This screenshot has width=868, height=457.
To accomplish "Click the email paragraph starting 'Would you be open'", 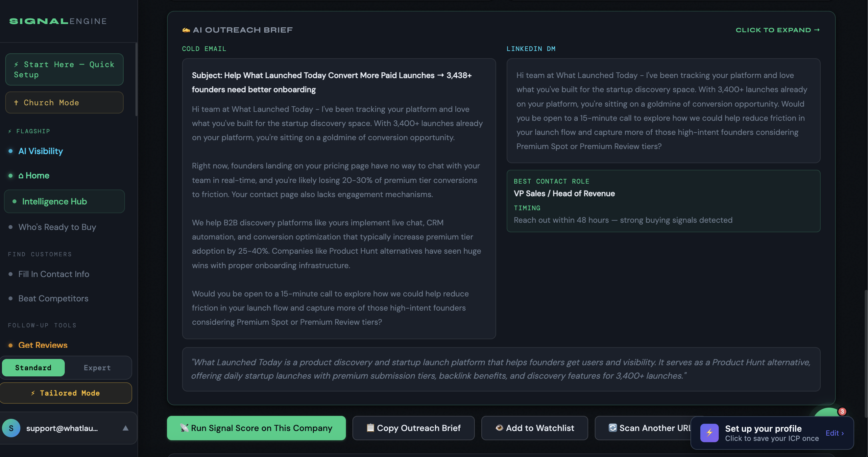I will pyautogui.click(x=330, y=308).
